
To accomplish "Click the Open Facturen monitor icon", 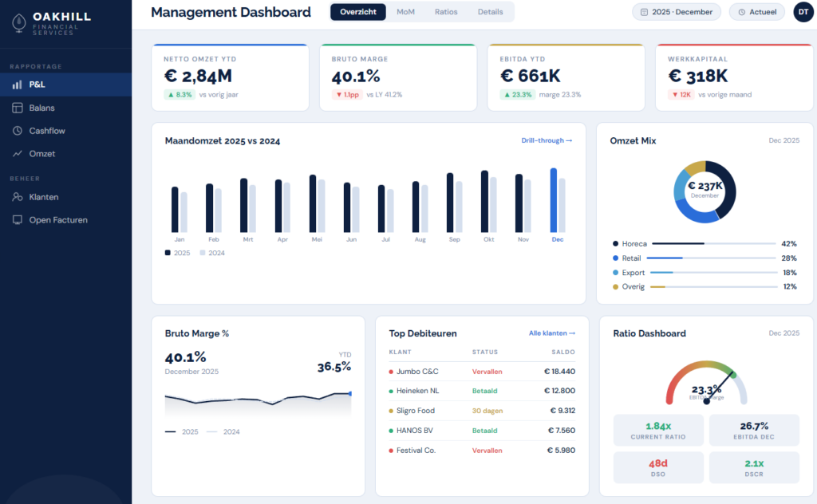I will [x=18, y=220].
